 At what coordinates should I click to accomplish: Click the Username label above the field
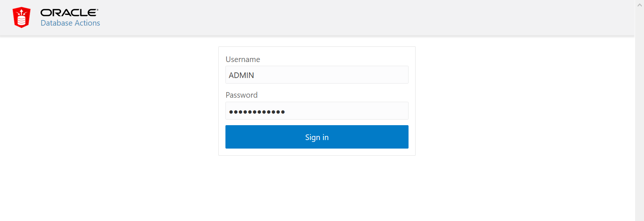[x=243, y=59]
